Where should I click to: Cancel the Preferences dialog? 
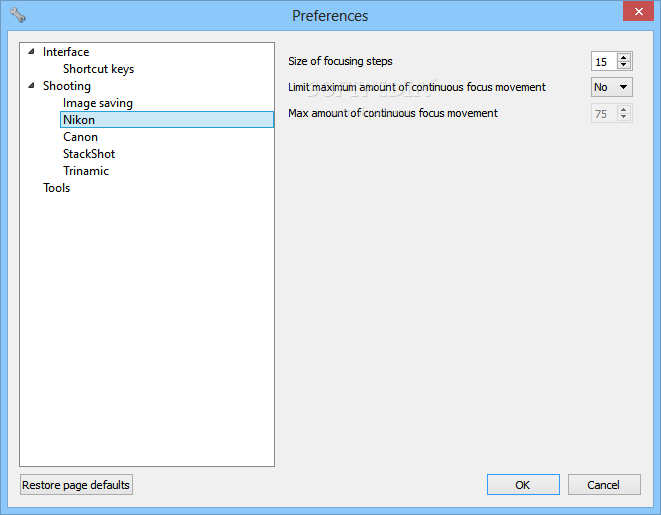(604, 485)
